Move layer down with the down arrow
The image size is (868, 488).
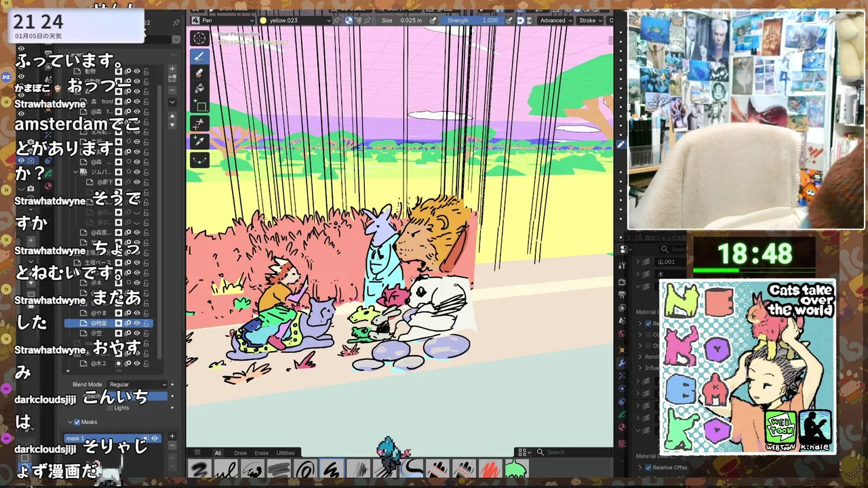(x=172, y=125)
